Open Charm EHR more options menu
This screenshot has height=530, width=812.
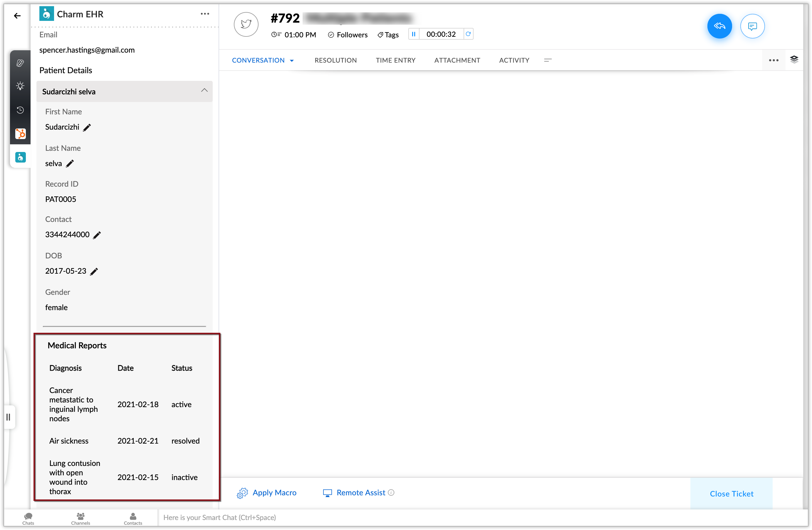coord(205,14)
